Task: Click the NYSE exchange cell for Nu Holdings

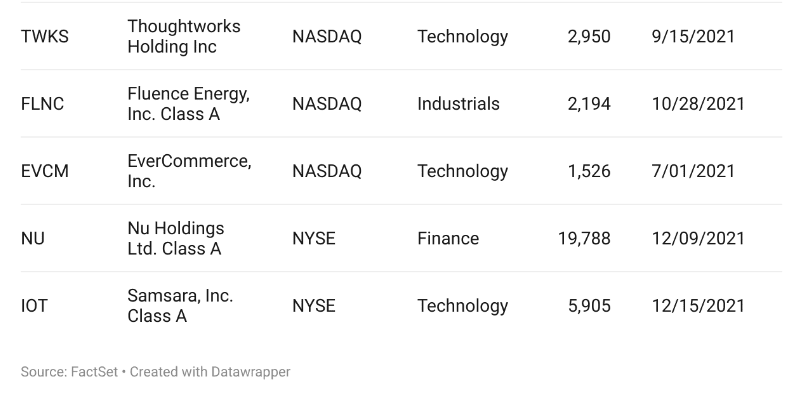Action: [x=314, y=239]
